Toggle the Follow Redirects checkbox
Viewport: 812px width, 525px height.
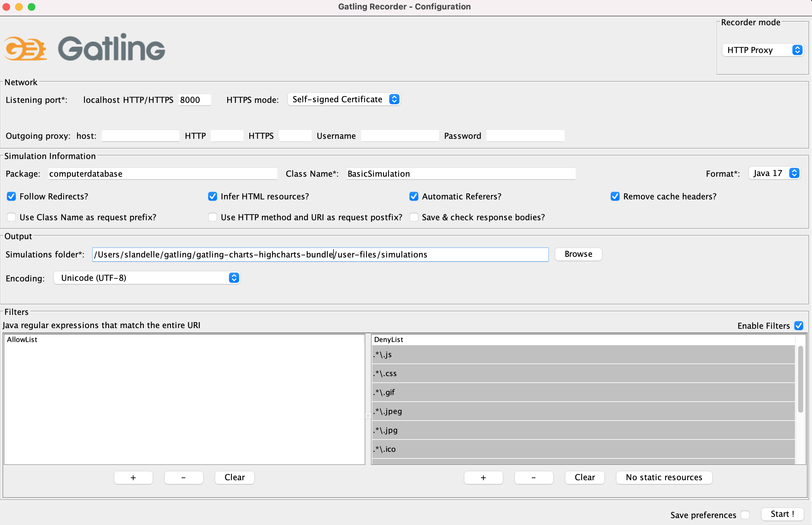click(x=11, y=196)
